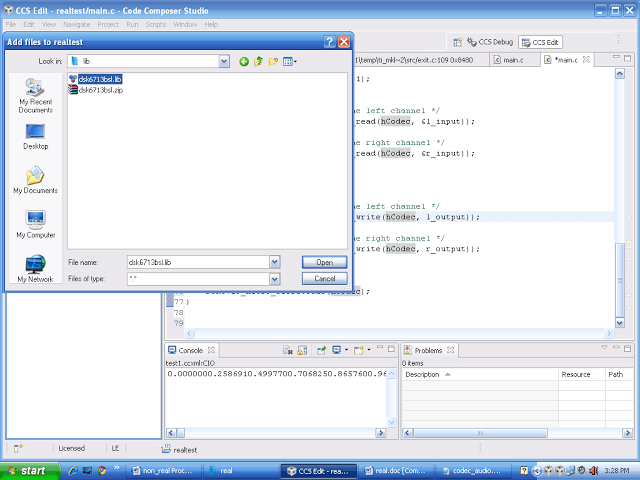
Task: Open My Network location
Action: (x=36, y=269)
